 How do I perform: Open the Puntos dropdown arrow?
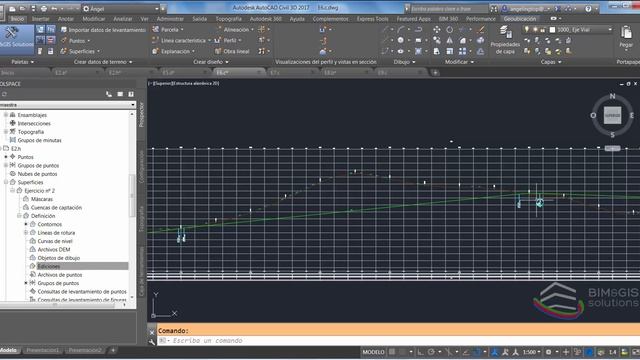[x=89, y=41]
